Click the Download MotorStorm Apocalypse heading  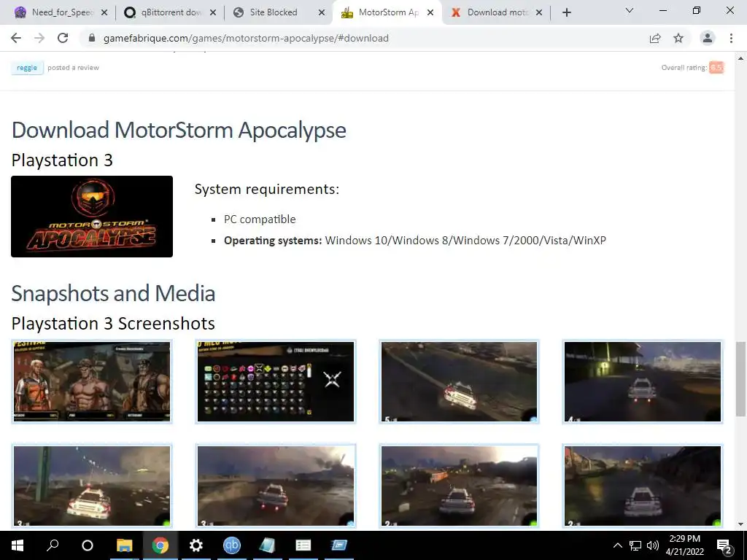click(179, 130)
